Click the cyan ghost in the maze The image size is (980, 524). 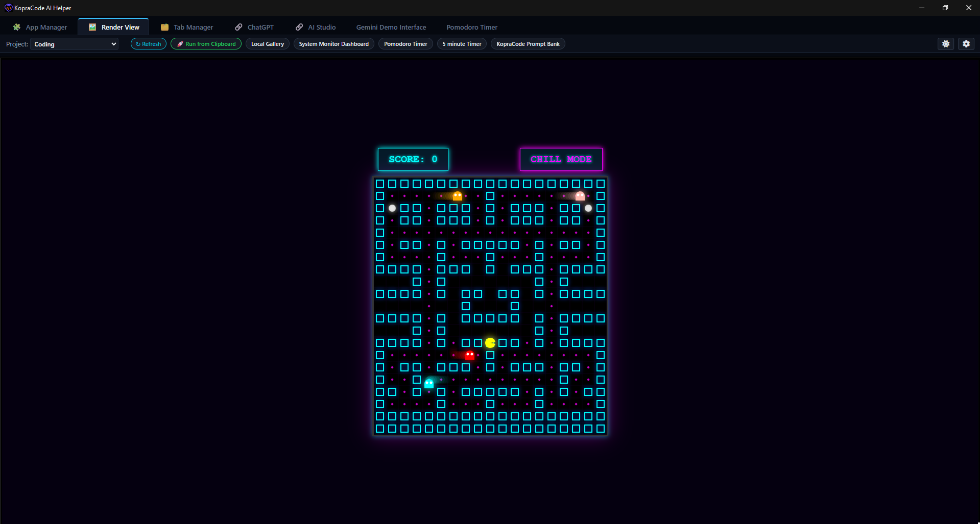(429, 383)
